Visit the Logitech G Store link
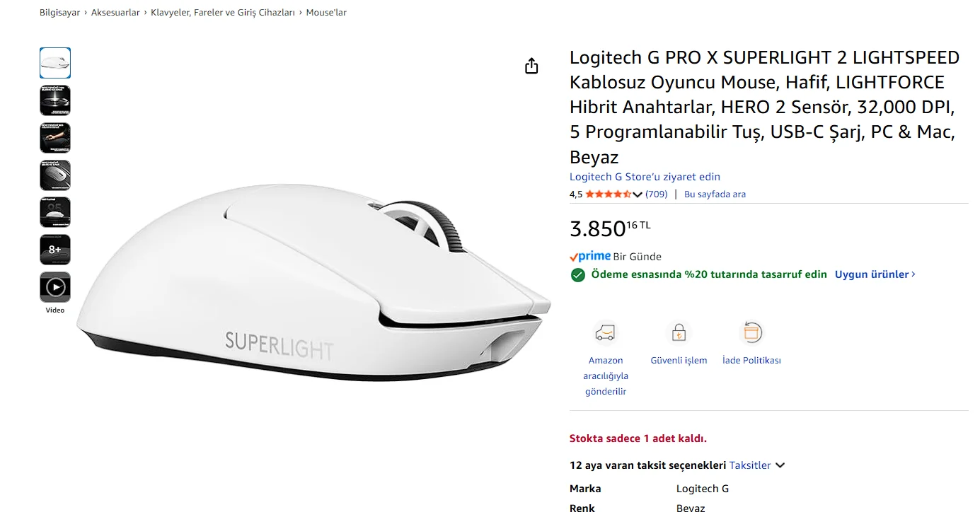The image size is (980, 512). 645,177
